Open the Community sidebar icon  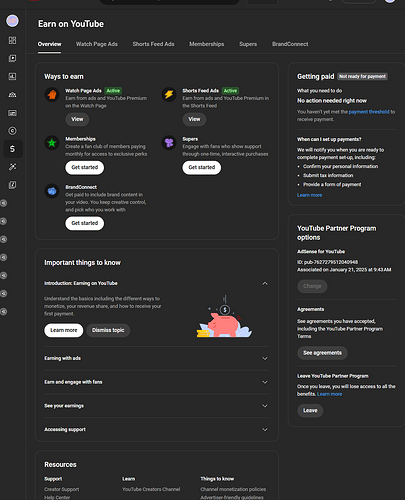12,95
